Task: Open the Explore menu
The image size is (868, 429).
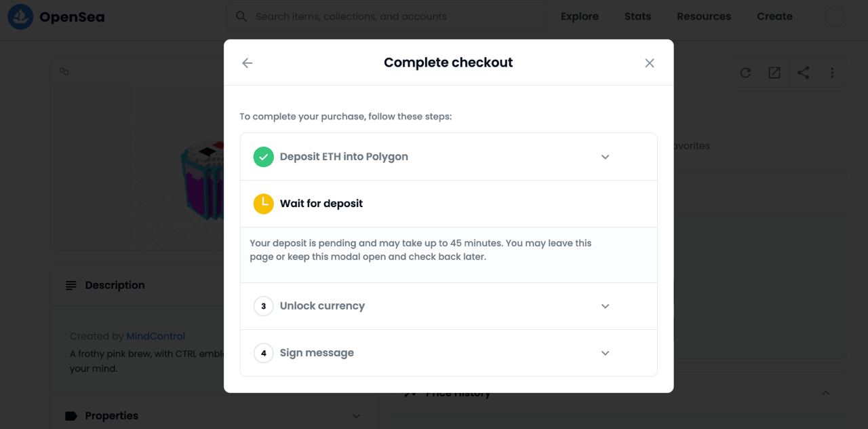Action: coord(580,16)
